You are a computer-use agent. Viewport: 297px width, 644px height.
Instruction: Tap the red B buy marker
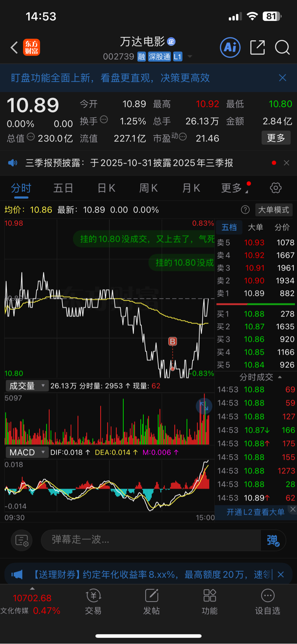172,341
